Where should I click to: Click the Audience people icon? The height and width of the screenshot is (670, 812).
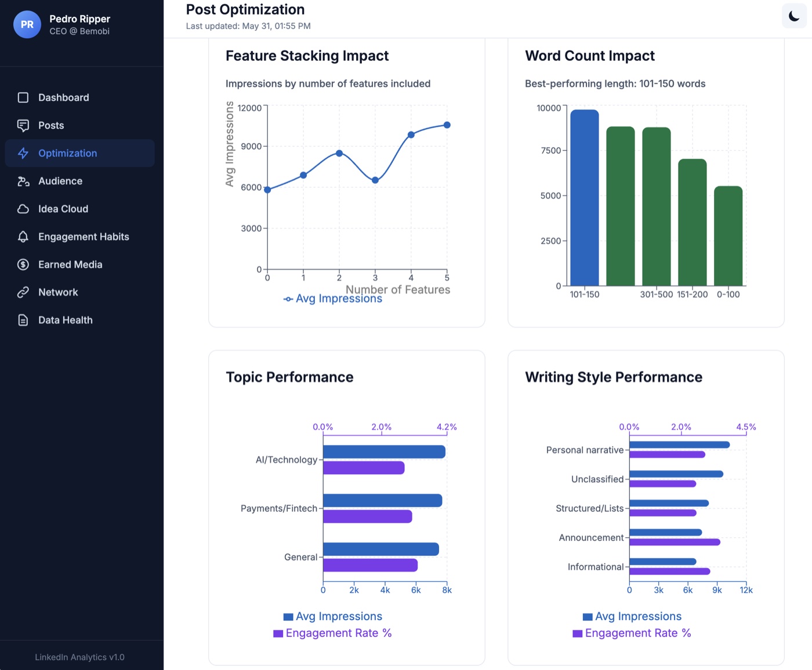(23, 181)
